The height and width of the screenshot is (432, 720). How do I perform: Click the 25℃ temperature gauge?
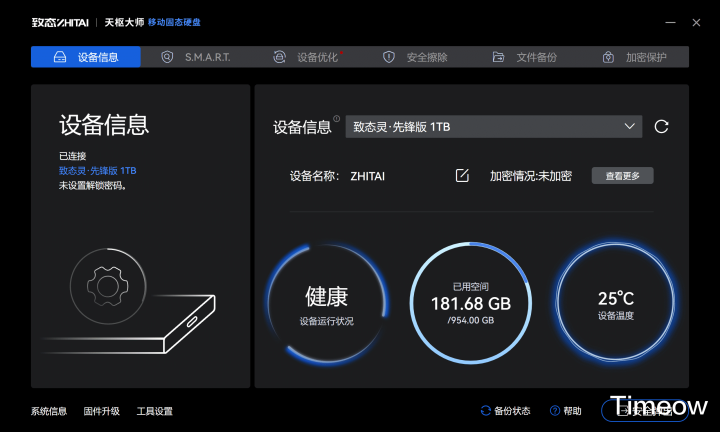[616, 303]
